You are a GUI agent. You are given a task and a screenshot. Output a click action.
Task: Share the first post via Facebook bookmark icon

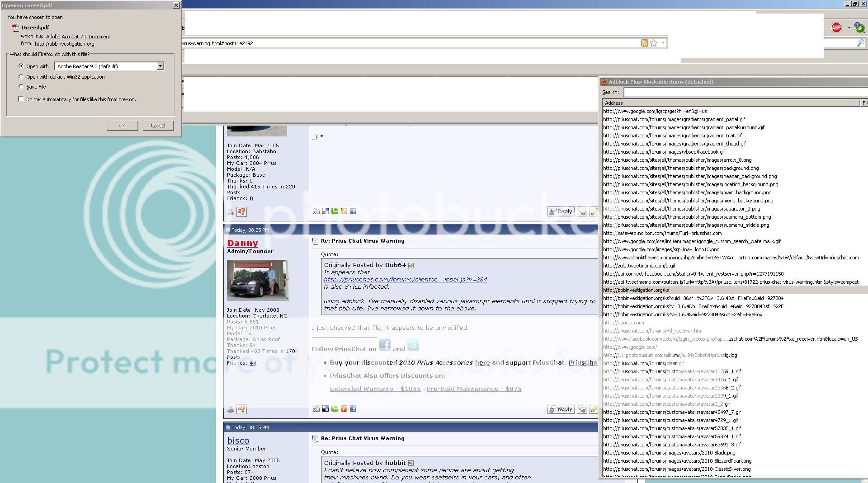(353, 211)
